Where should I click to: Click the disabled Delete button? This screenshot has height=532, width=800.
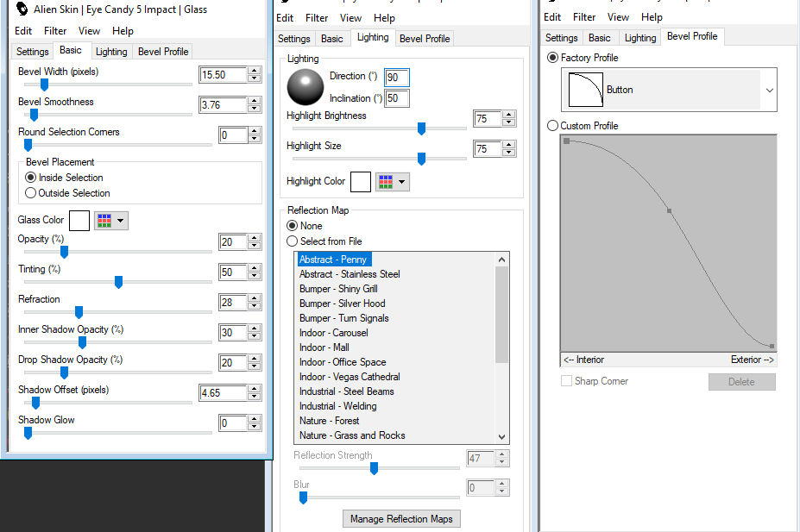pyautogui.click(x=742, y=382)
